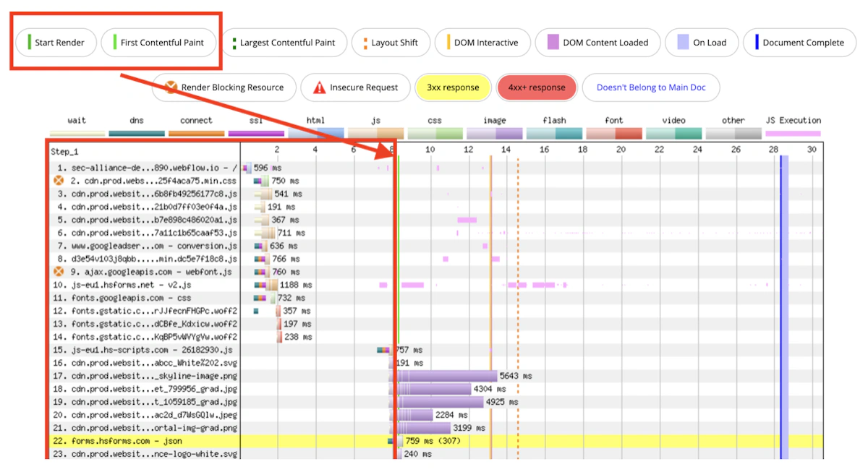Click the DOM Interactive legend pill
The height and width of the screenshot is (472, 868).
[x=482, y=43]
